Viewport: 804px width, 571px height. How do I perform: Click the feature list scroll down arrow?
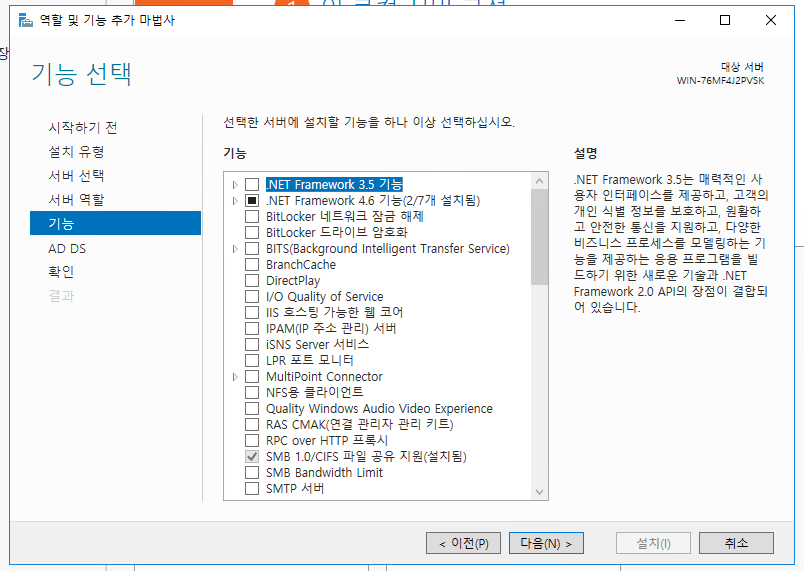539,492
